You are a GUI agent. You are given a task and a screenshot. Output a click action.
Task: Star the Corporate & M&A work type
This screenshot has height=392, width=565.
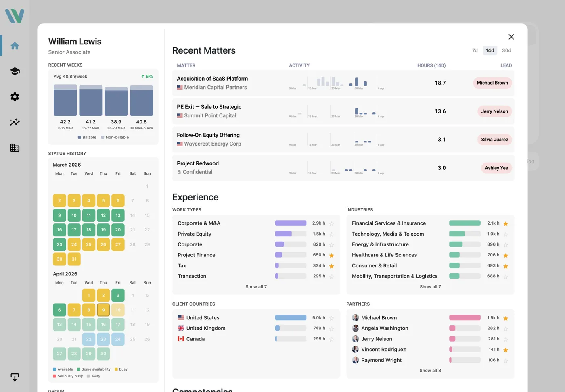[331, 223]
